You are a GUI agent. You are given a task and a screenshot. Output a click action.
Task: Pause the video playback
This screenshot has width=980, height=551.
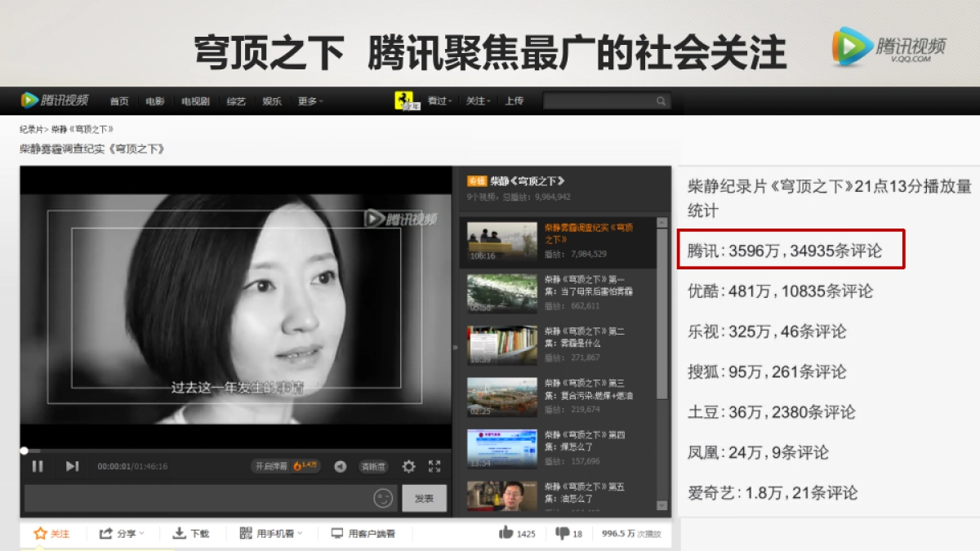tap(38, 466)
